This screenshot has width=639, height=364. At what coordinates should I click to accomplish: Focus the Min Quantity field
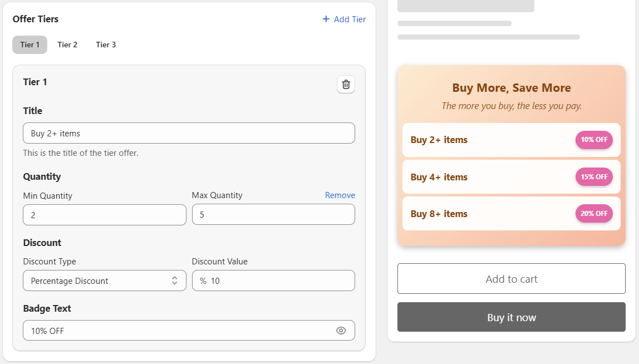tap(105, 215)
